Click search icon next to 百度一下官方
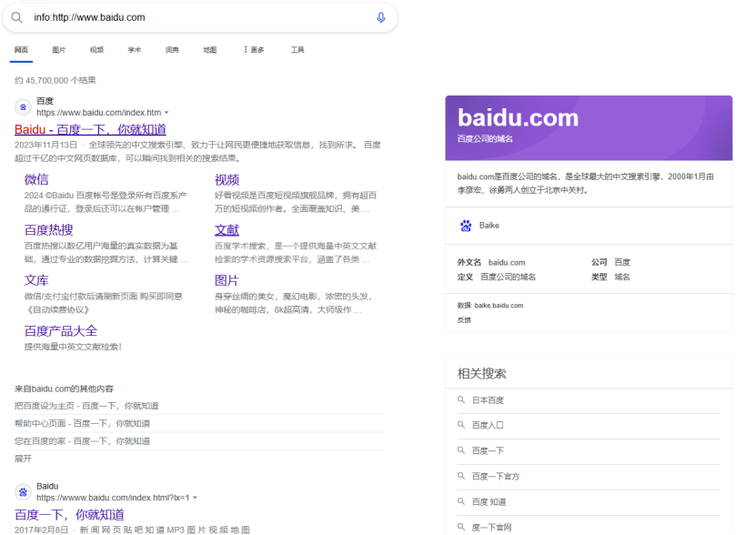 coord(461,476)
